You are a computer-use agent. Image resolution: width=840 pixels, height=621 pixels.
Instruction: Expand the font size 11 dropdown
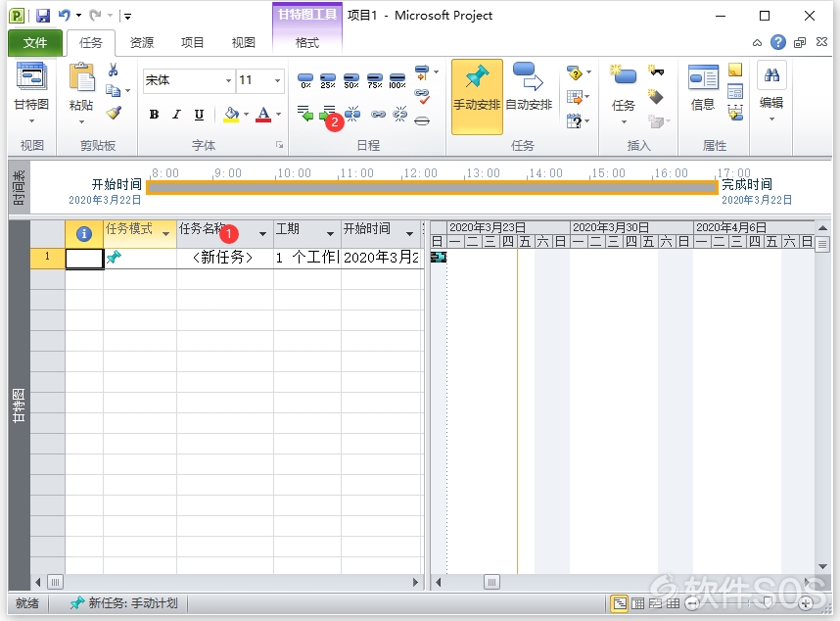[277, 80]
